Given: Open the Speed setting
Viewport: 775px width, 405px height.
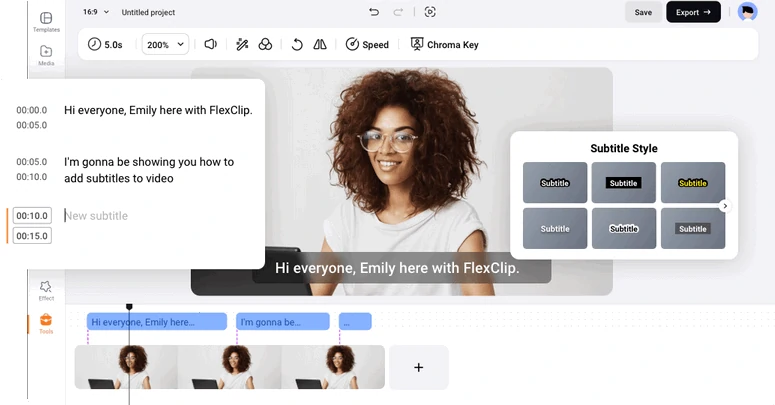Looking at the screenshot, I should (x=367, y=45).
